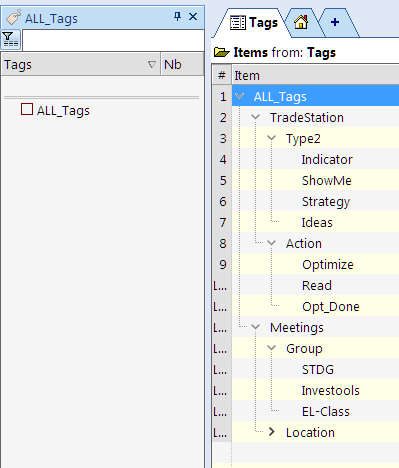The width and height of the screenshot is (399, 468).
Task: Open the Home tab with house icon
Action: (301, 22)
